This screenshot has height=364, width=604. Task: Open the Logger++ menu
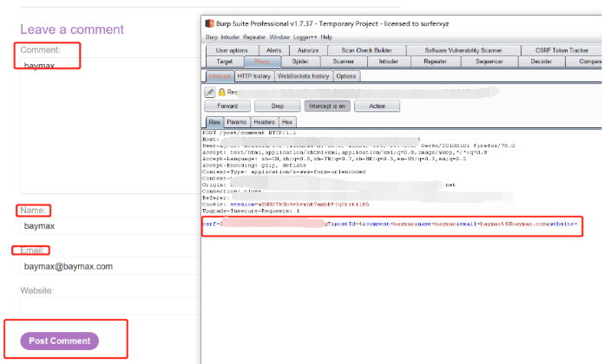[x=305, y=37]
